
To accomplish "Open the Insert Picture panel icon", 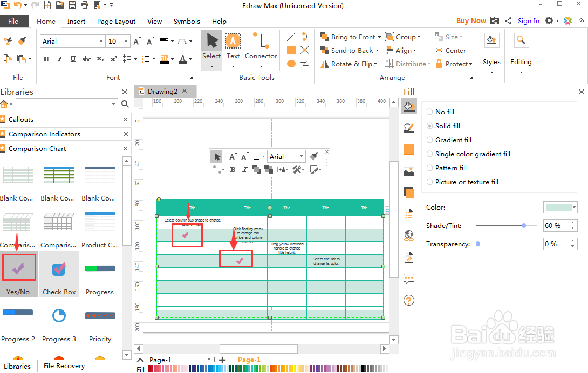I will coord(409,171).
